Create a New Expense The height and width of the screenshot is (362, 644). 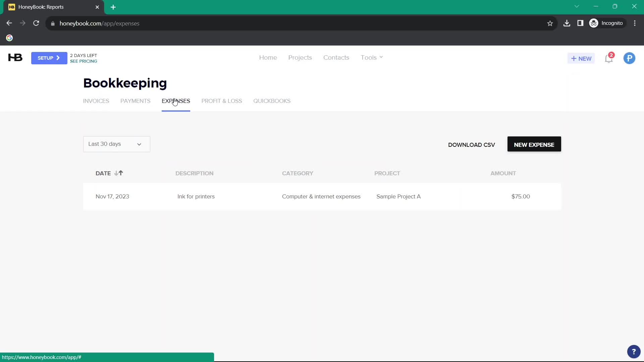click(534, 144)
